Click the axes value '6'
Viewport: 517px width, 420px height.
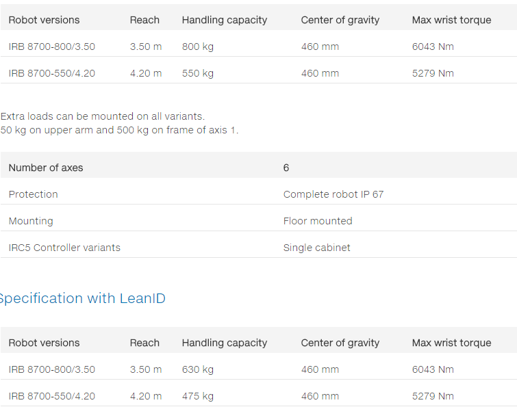286,168
